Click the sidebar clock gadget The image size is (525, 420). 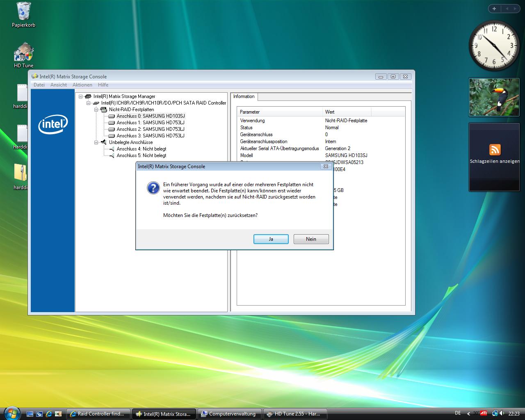point(494,46)
